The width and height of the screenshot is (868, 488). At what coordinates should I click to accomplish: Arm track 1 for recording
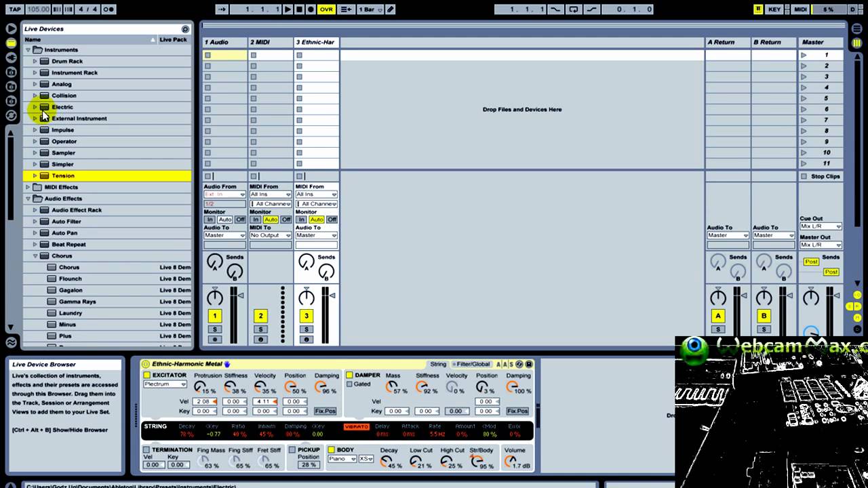(214, 340)
